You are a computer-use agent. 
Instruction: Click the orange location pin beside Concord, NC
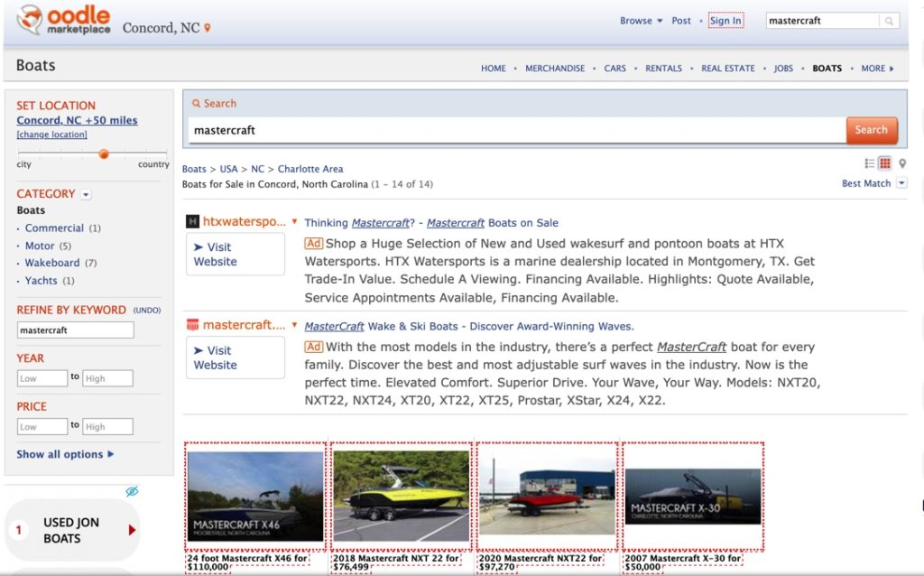point(208,28)
